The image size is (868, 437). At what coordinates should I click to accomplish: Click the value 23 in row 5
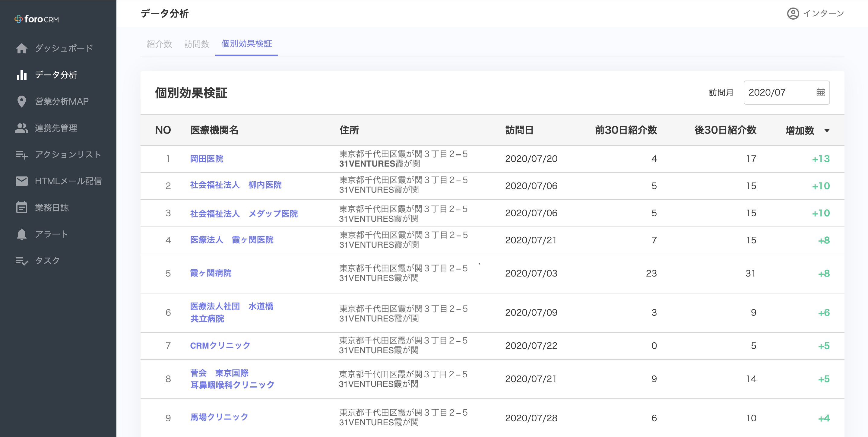(x=651, y=273)
